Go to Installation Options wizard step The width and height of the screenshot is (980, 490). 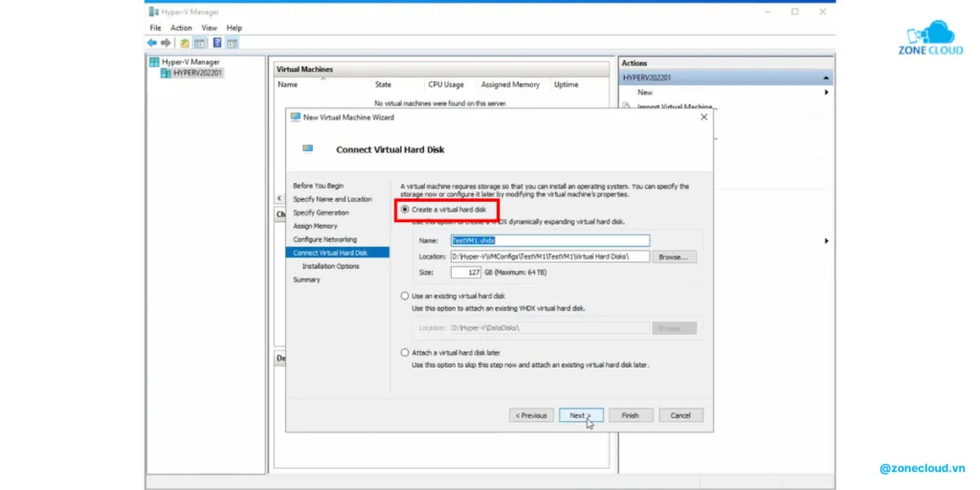(330, 266)
